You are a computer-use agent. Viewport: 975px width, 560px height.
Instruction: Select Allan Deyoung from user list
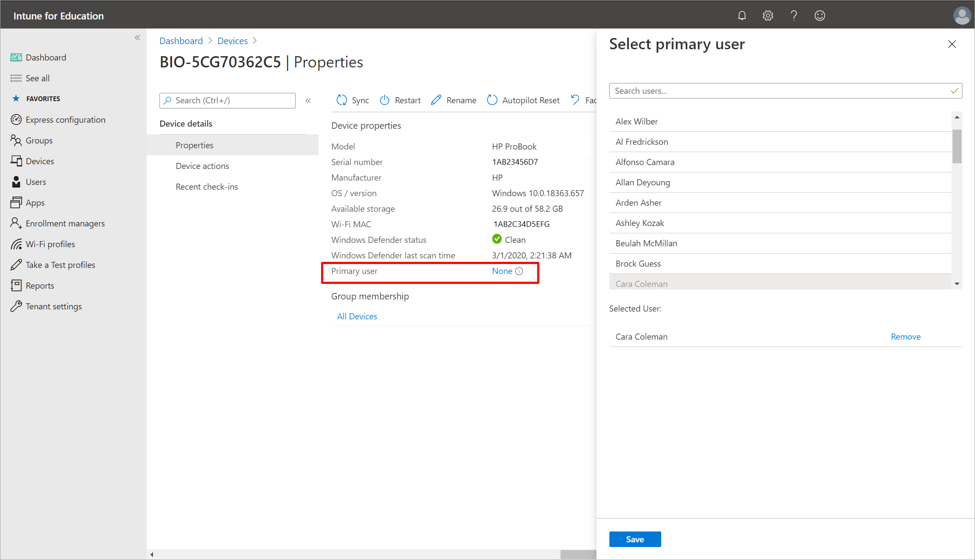click(x=780, y=182)
